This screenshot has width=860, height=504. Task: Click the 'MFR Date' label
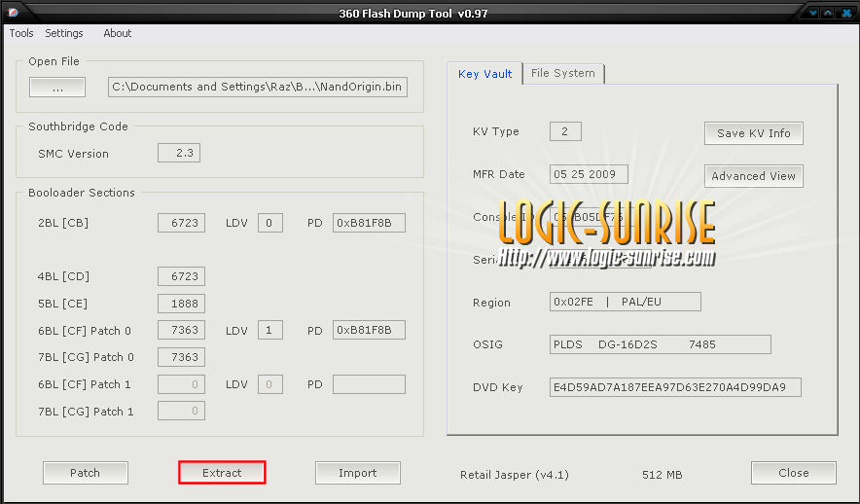click(x=498, y=174)
